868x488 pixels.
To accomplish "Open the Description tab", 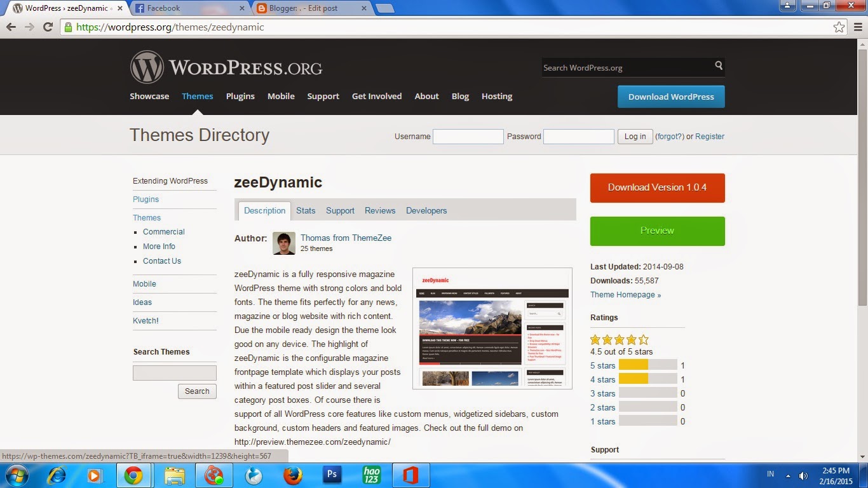I will pyautogui.click(x=264, y=211).
